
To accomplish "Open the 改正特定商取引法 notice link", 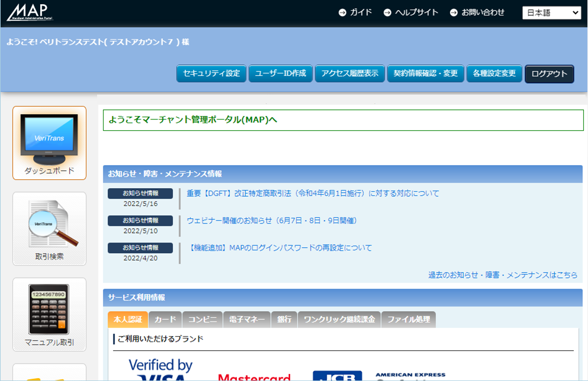I will pyautogui.click(x=313, y=193).
